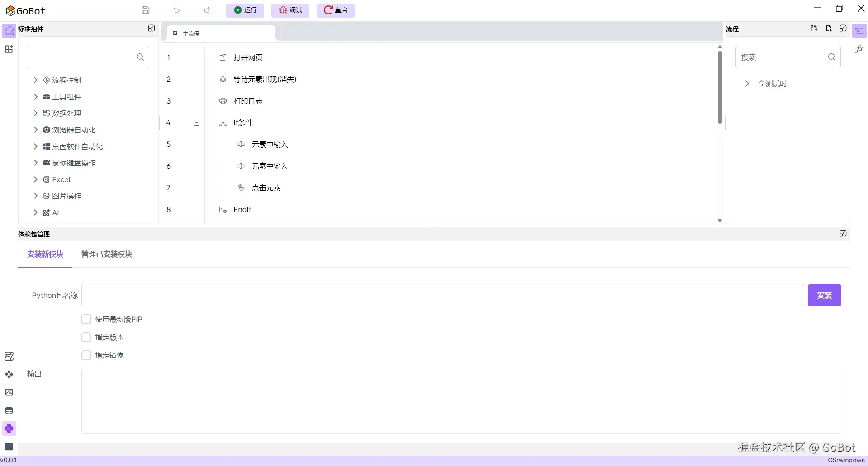The width and height of the screenshot is (868, 466).
Task: Select the 打开网页 step
Action: click(248, 57)
